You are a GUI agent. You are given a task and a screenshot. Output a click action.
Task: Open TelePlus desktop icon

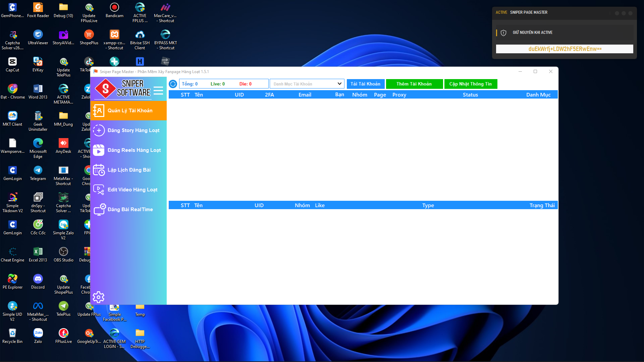point(63,309)
